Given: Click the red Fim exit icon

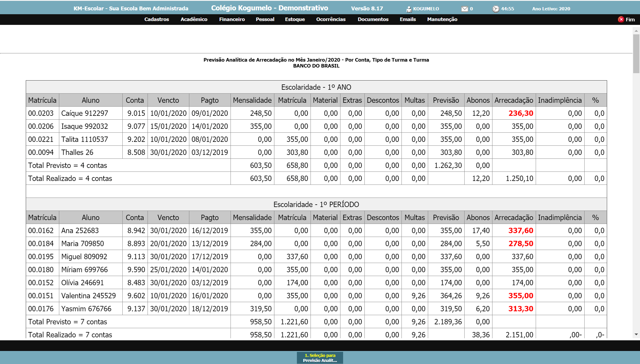Looking at the screenshot, I should point(621,19).
